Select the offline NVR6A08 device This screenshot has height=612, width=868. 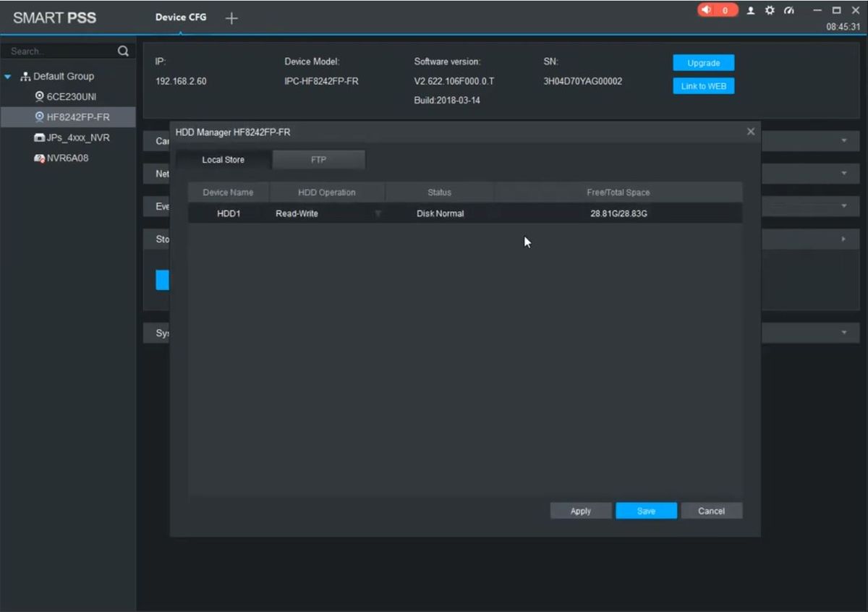(67, 158)
